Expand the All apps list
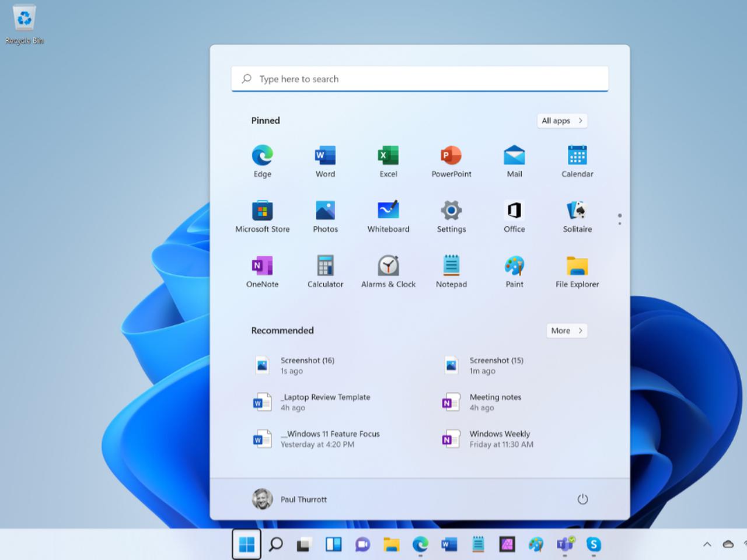747x560 pixels. point(562,121)
